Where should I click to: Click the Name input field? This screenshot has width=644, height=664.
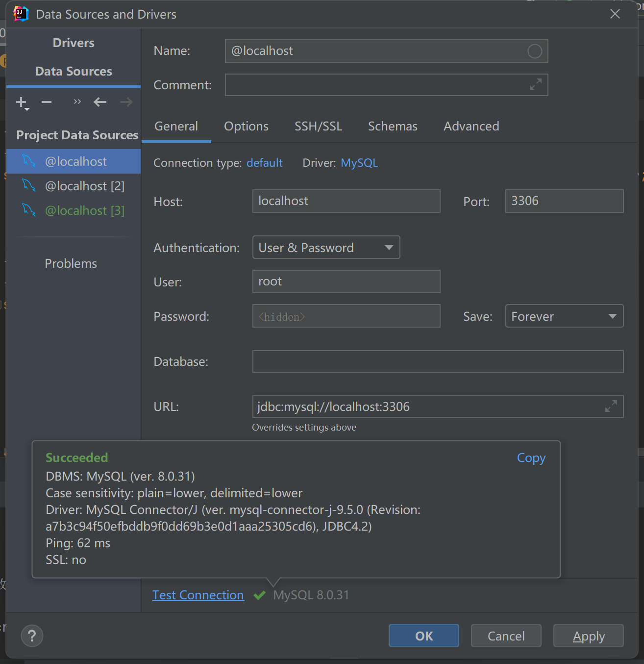tap(386, 51)
